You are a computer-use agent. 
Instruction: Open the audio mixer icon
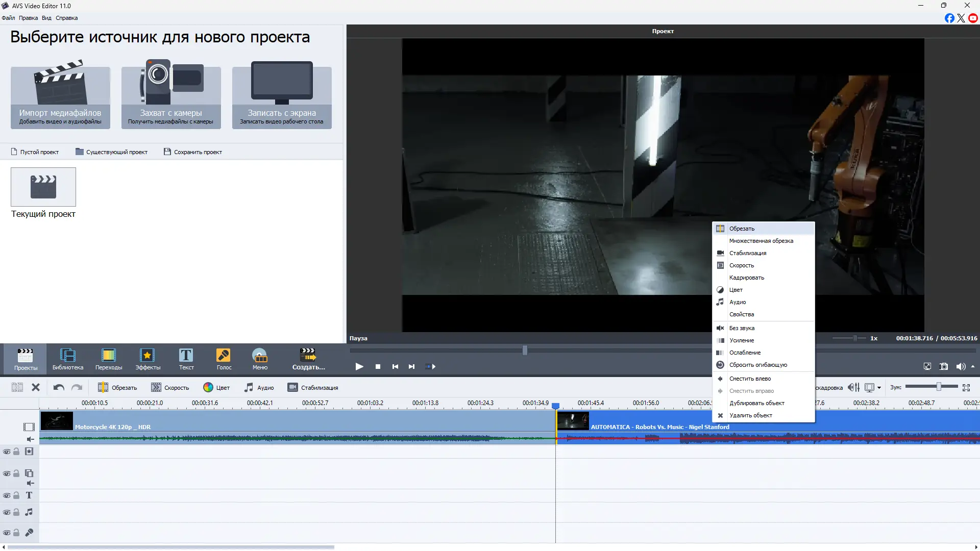(x=853, y=388)
